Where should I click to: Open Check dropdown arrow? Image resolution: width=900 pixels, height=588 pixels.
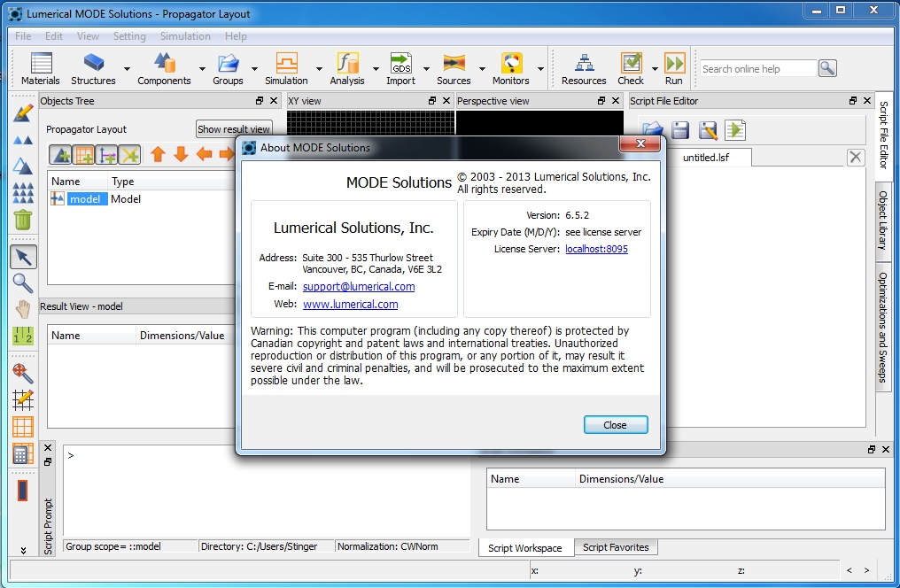[655, 68]
